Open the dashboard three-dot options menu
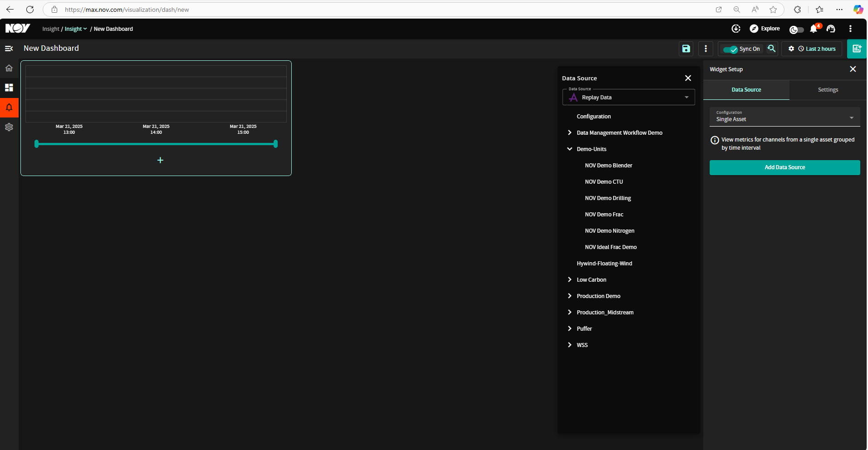Screen dimensions: 868x450 point(706,49)
